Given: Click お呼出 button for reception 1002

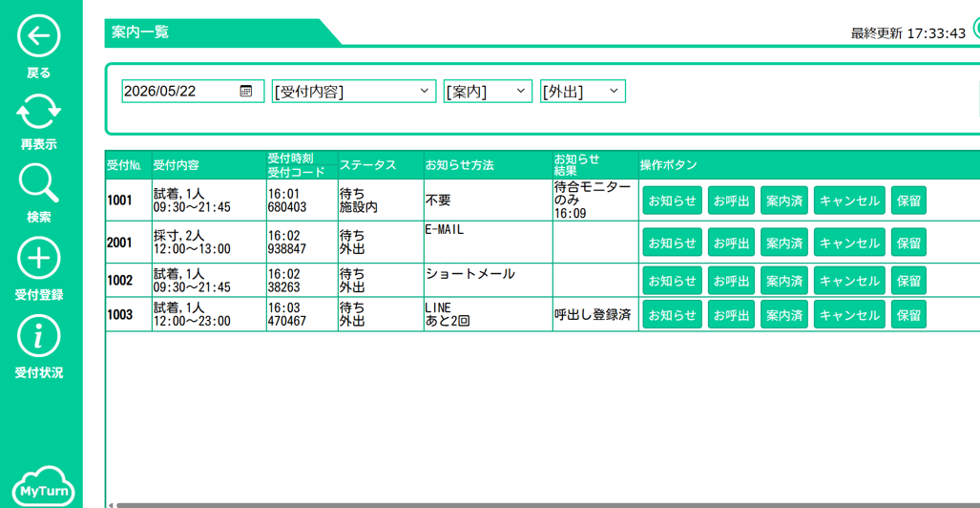Looking at the screenshot, I should [x=731, y=281].
